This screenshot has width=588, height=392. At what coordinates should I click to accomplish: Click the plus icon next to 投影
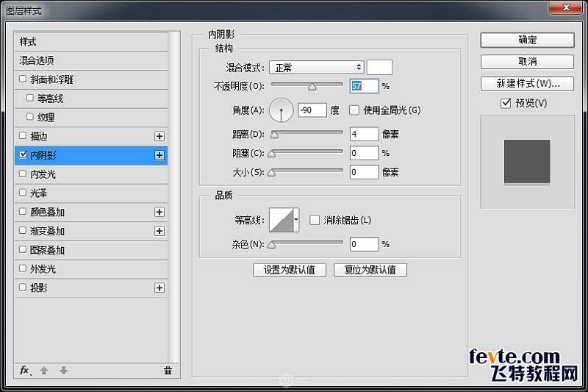pos(159,288)
